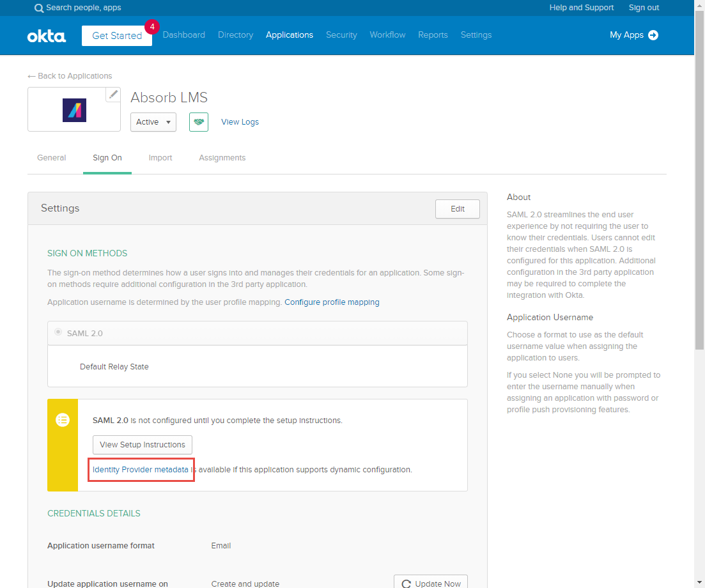This screenshot has height=588, width=705.
Task: Click the green handshake partner icon
Action: point(198,121)
